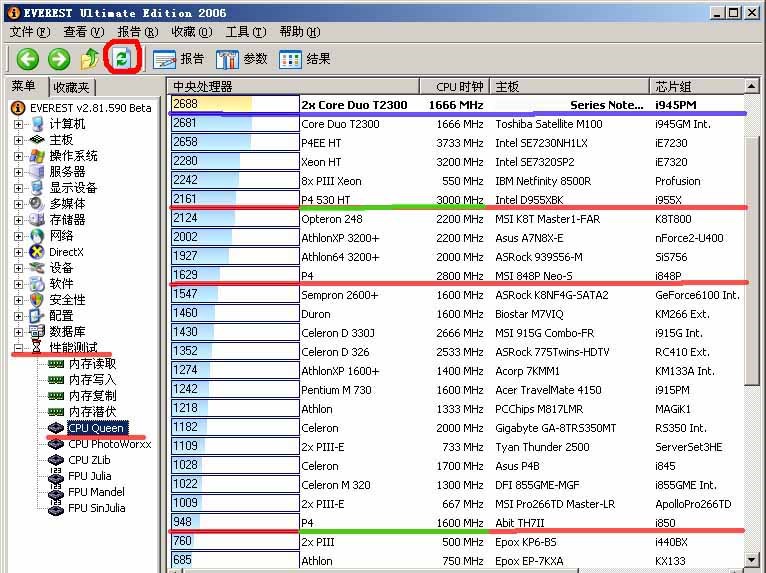Switch to the 菜单 tab
This screenshot has height=573, width=766.
[25, 86]
